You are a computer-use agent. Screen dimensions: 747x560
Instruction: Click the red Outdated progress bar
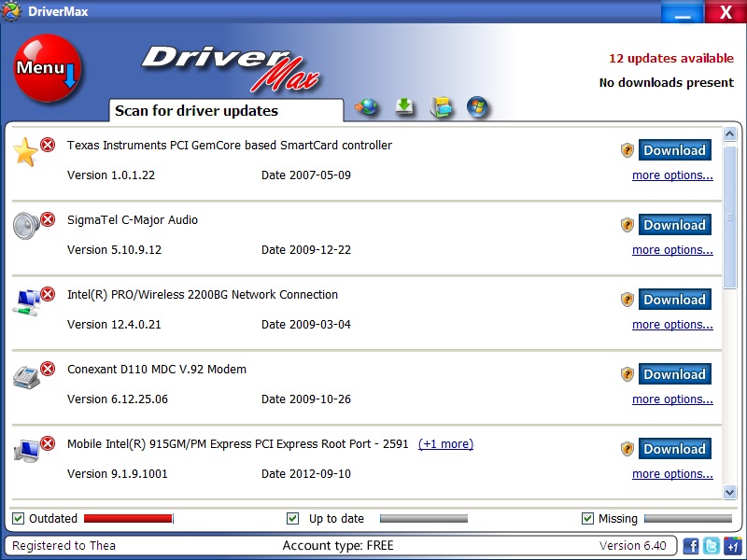click(128, 519)
